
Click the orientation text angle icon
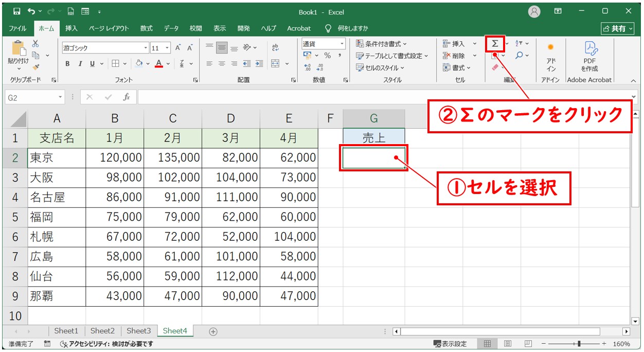[247, 48]
